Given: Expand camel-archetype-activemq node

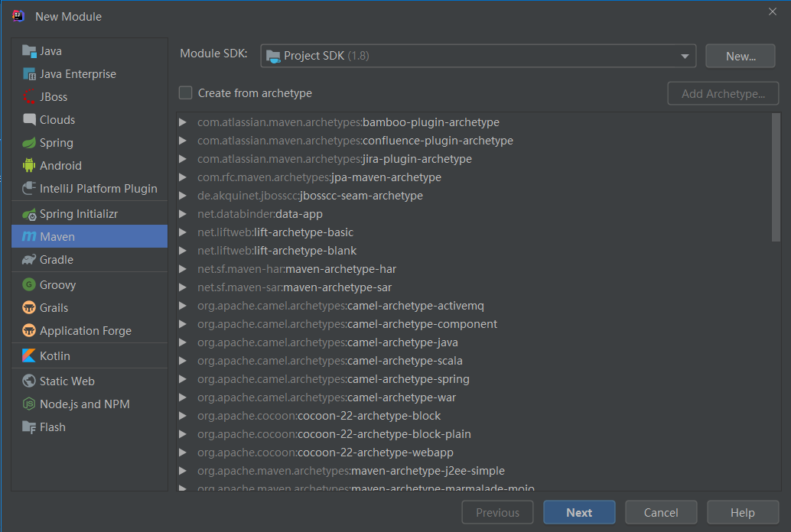Looking at the screenshot, I should point(183,306).
